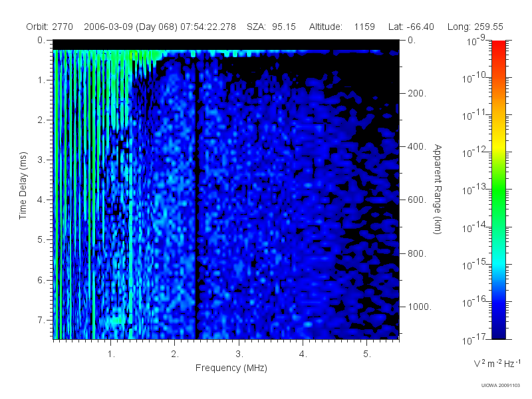Click the 'V² m⁻² Hz⁻¹' units label
This screenshot has height=399, width=532.
497,363
